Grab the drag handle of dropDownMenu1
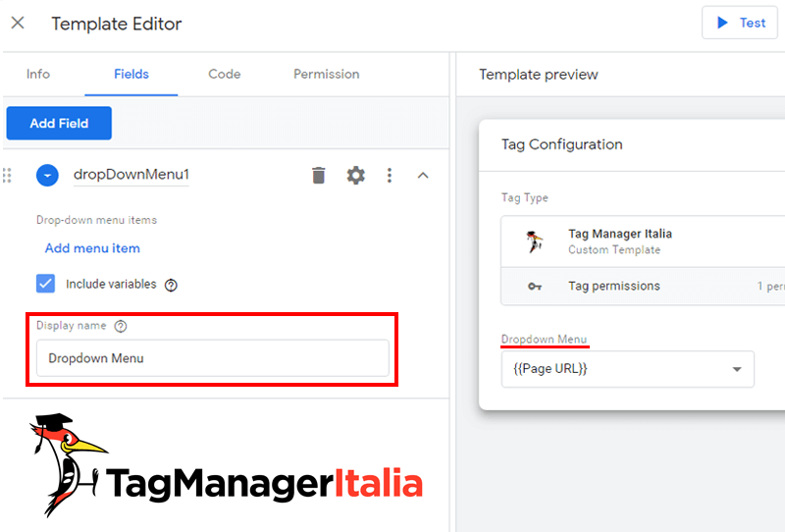The image size is (785, 532). click(x=7, y=176)
